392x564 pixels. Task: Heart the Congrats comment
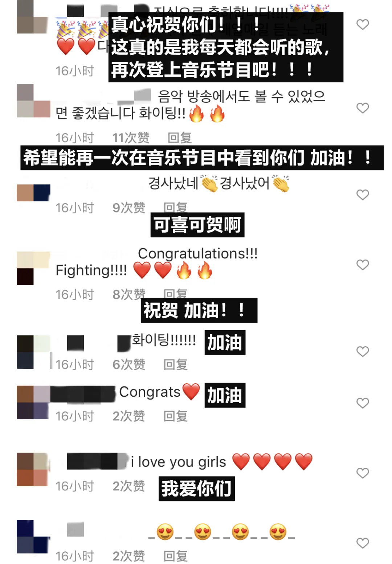click(363, 403)
